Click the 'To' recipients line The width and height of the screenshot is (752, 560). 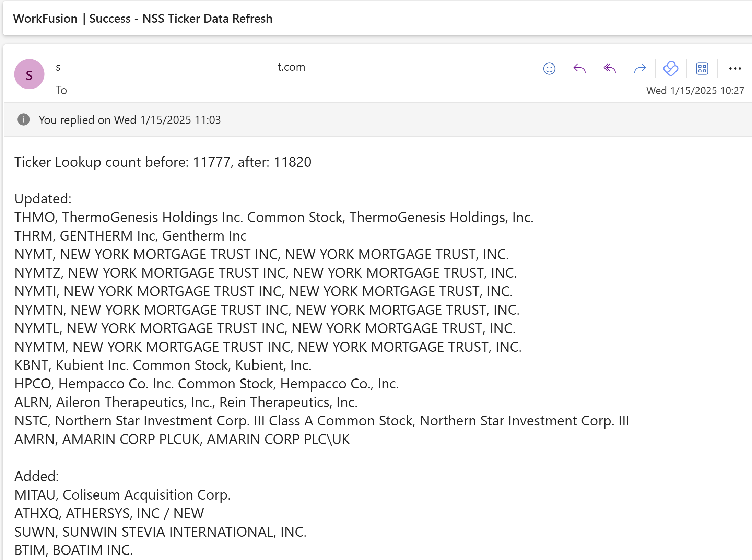tap(61, 90)
